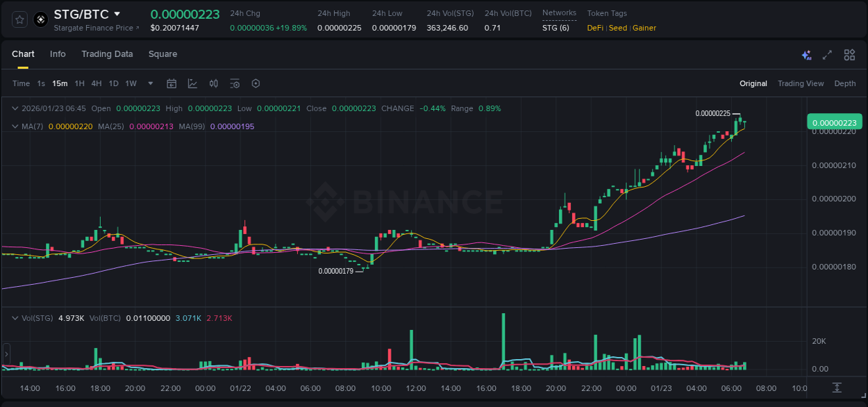Click the fullscreen expand chart icon
The height and width of the screenshot is (407, 868).
pyautogui.click(x=827, y=55)
